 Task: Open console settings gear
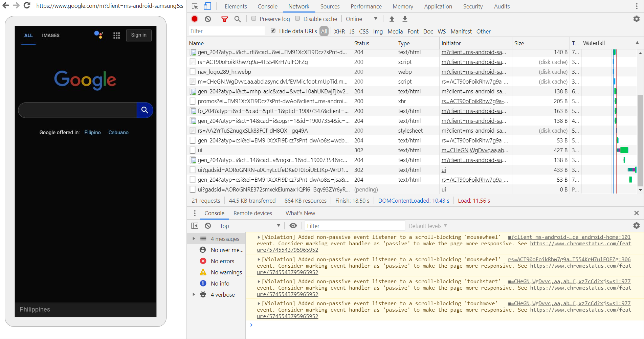pyautogui.click(x=637, y=226)
